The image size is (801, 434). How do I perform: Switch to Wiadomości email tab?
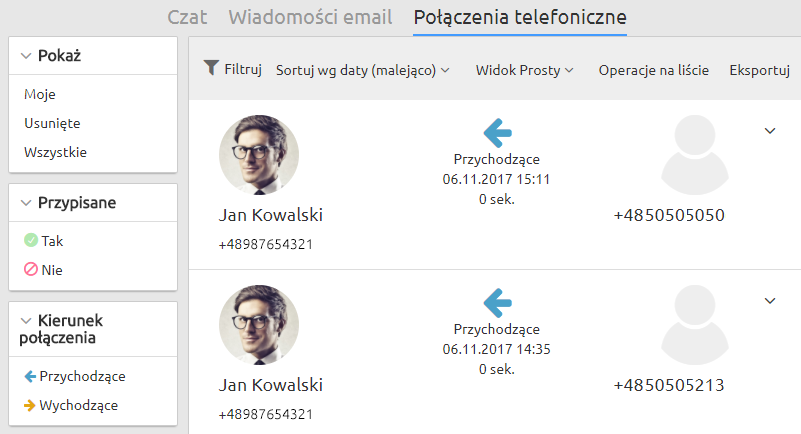(x=312, y=17)
